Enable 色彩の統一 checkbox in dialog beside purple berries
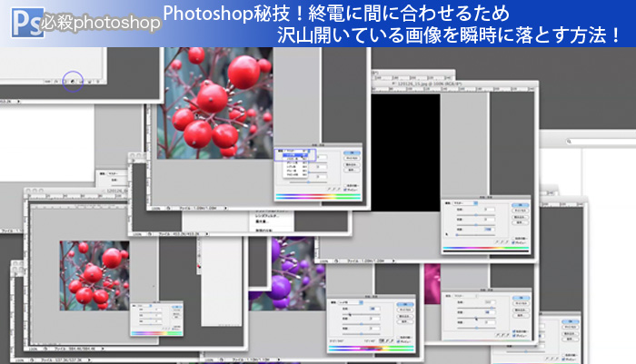Image resolution: width=636 pixels, height=364 pixels. [398, 338]
